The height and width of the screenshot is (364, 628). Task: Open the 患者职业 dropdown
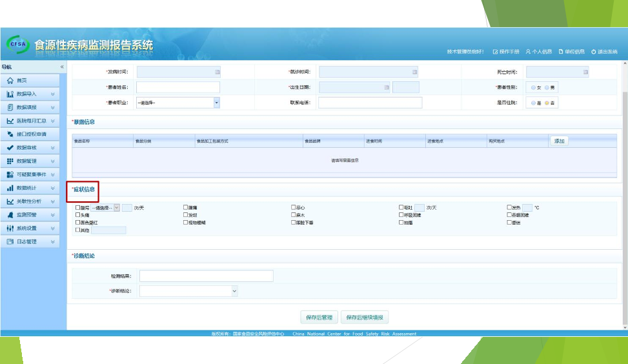(x=216, y=103)
